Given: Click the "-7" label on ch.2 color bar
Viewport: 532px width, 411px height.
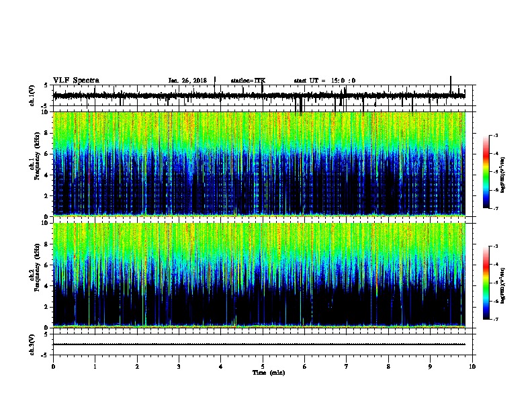Looking at the screenshot, I should (495, 320).
